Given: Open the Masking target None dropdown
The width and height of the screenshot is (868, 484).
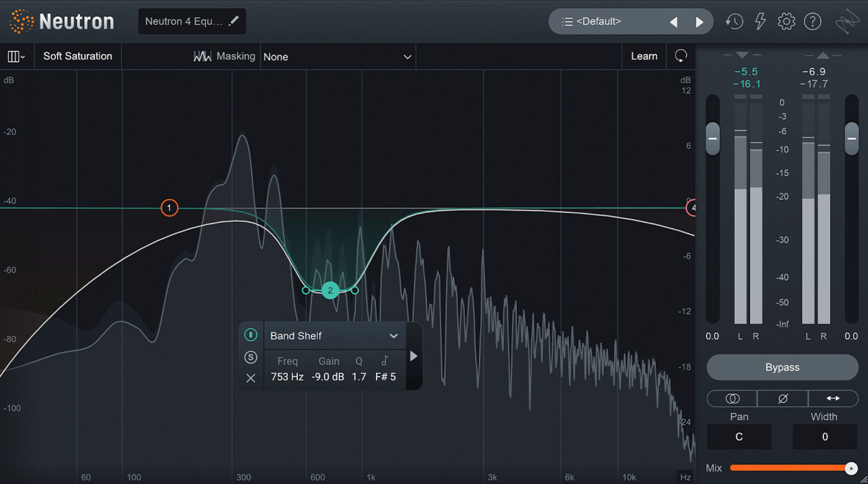Looking at the screenshot, I should pyautogui.click(x=338, y=57).
